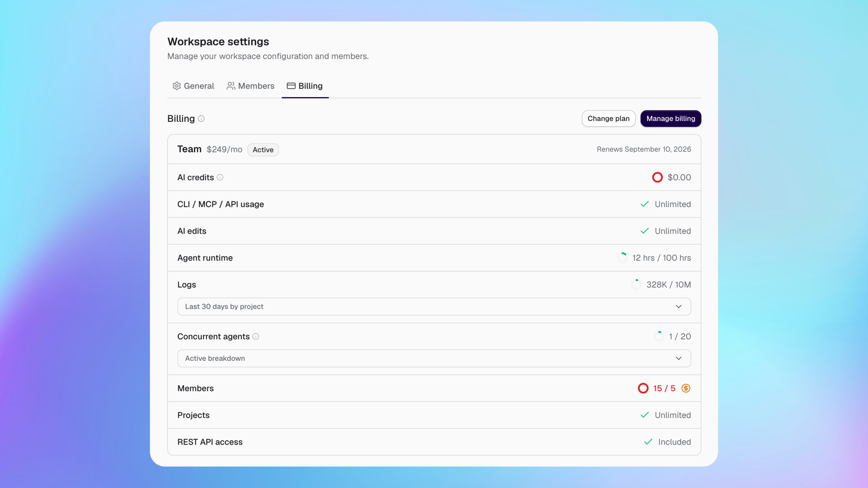Screen dimensions: 868x488
Task: Click the people icon on Members tab
Action: pos(231,86)
